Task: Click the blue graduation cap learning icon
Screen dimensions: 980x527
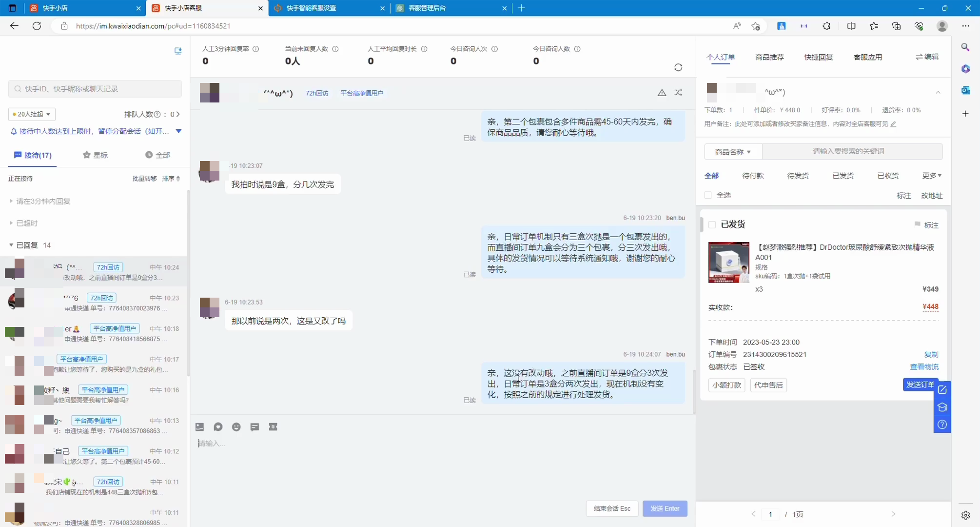Action: (942, 407)
